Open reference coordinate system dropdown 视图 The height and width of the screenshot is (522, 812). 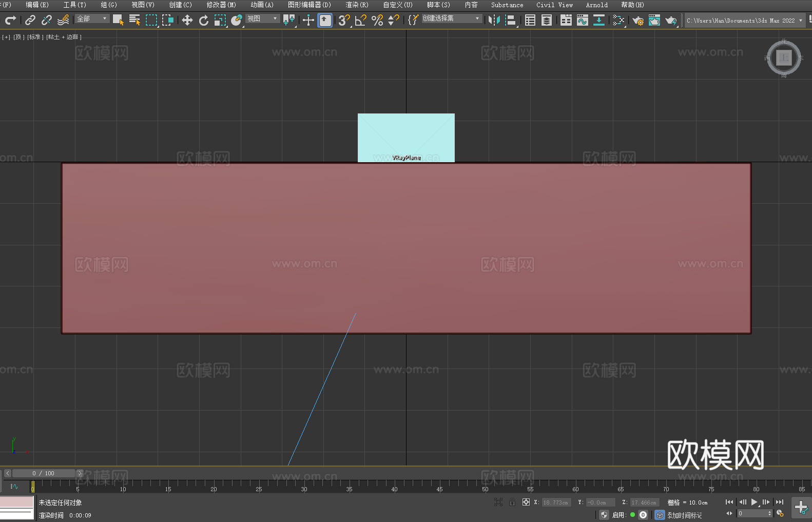tap(262, 18)
